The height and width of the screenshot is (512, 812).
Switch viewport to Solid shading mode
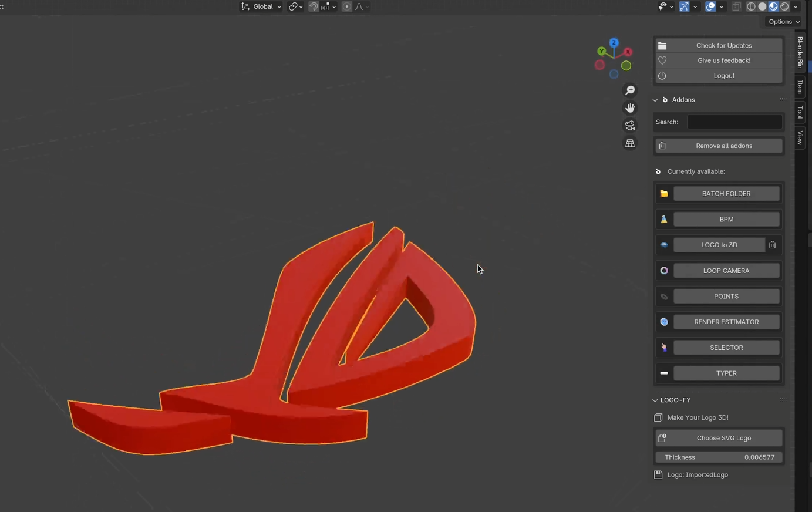click(x=762, y=6)
